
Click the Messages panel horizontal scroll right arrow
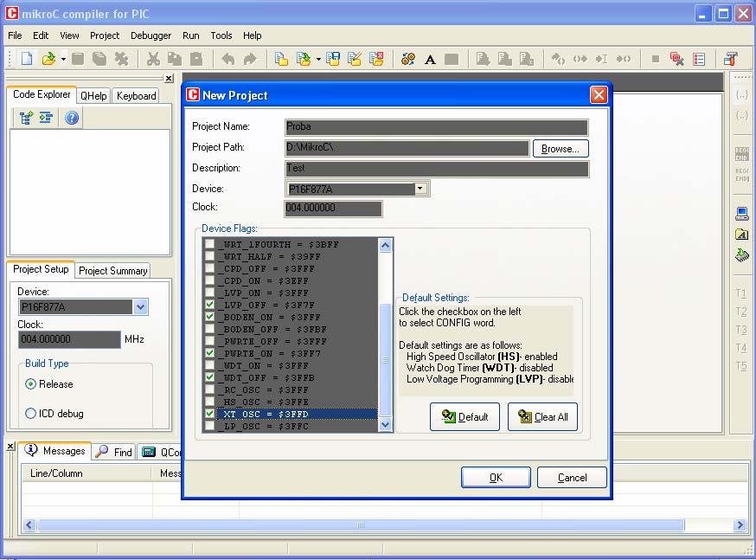click(740, 525)
